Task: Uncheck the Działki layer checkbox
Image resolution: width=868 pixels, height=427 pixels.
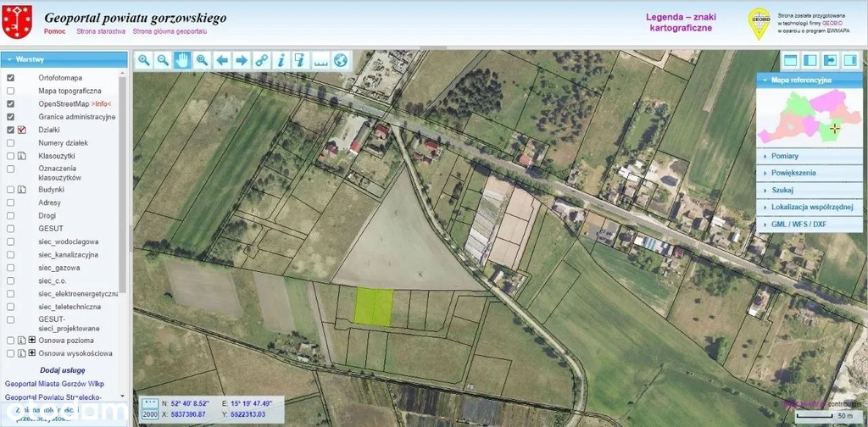Action: click(x=10, y=130)
